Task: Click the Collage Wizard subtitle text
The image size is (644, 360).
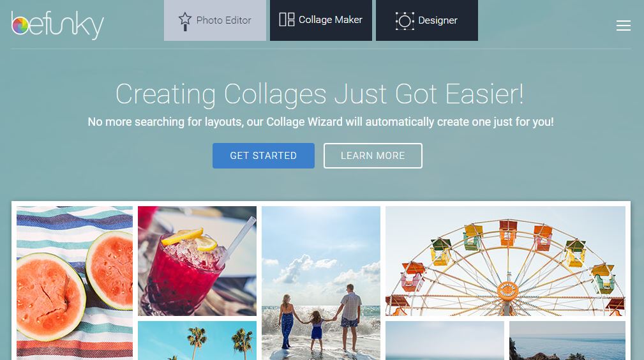Action: [321, 122]
